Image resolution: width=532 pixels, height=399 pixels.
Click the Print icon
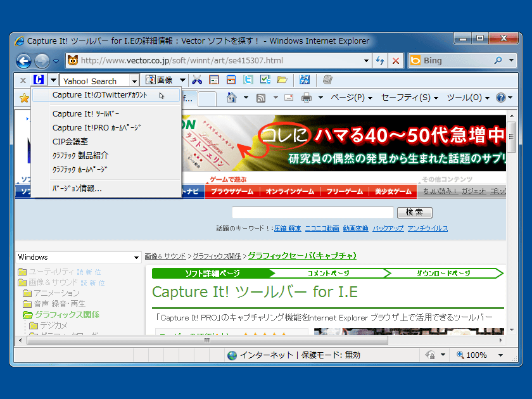pos(307,98)
